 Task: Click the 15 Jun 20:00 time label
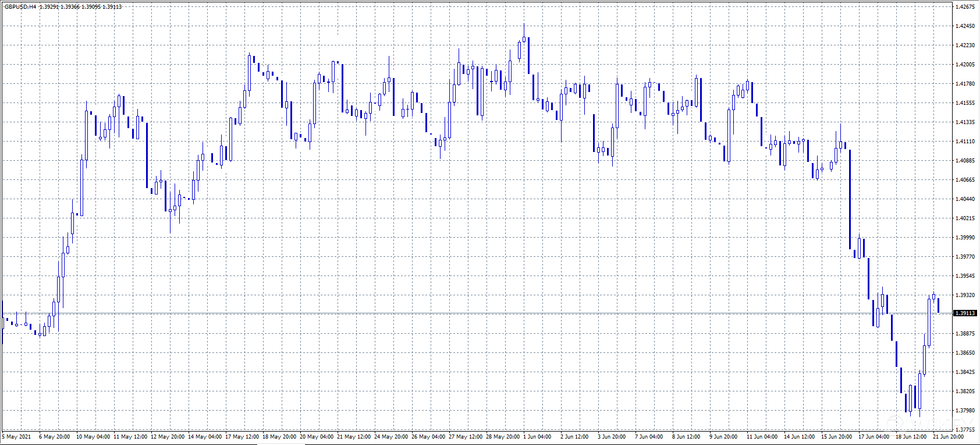click(837, 437)
